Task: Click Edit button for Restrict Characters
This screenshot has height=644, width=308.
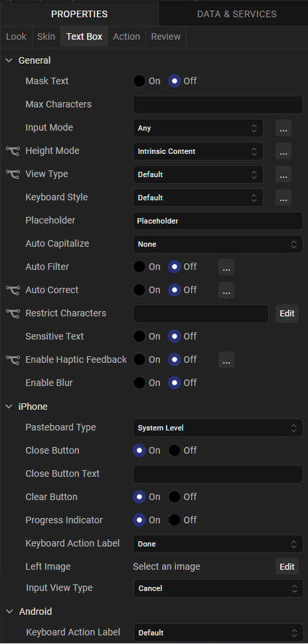Action: pos(287,313)
